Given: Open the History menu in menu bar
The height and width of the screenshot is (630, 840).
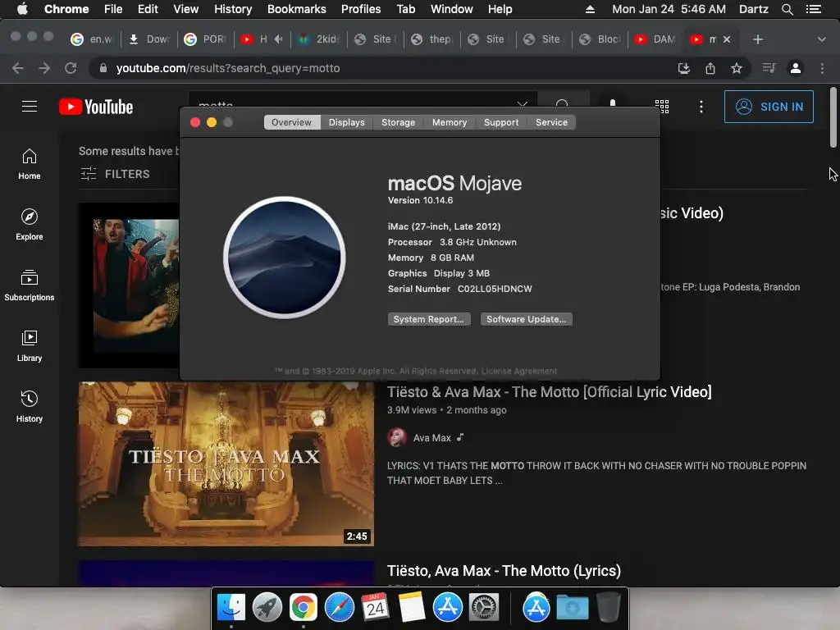Looking at the screenshot, I should (x=232, y=9).
